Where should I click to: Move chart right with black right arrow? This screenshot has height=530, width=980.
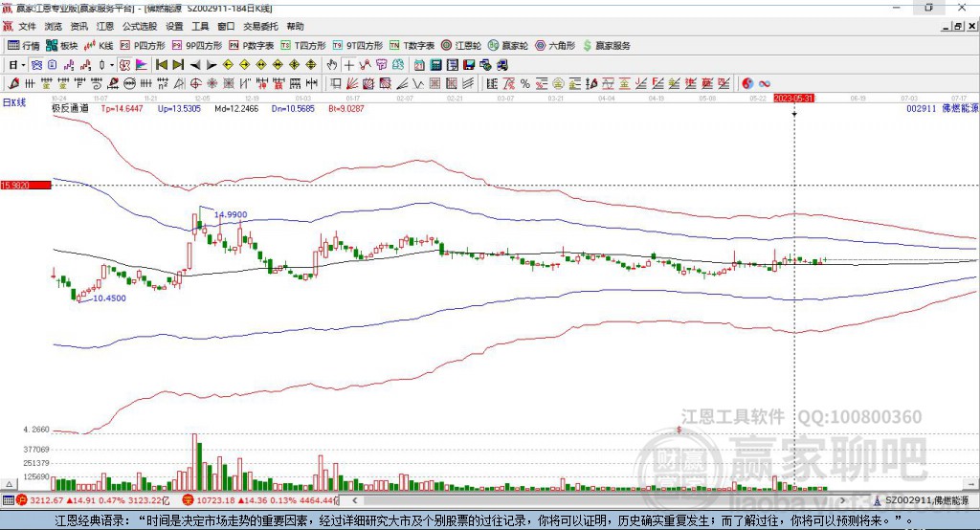pos(212,65)
